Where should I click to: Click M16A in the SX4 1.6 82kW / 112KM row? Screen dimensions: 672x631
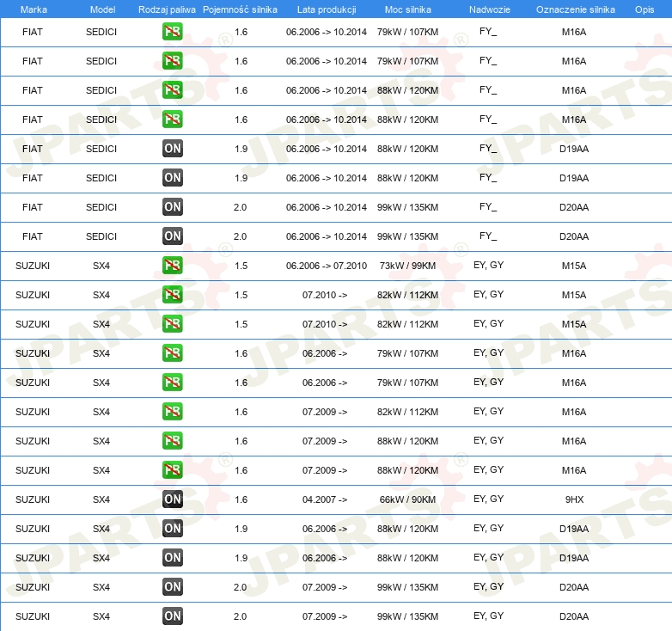tap(574, 412)
